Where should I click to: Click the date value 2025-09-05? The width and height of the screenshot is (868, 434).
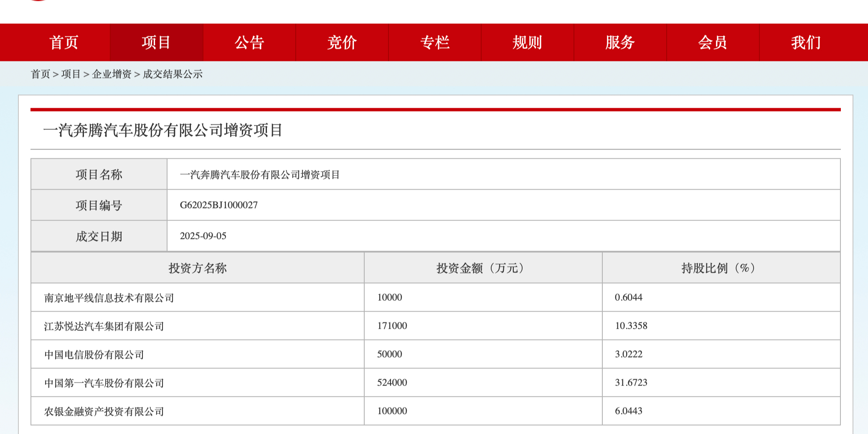[x=203, y=236]
